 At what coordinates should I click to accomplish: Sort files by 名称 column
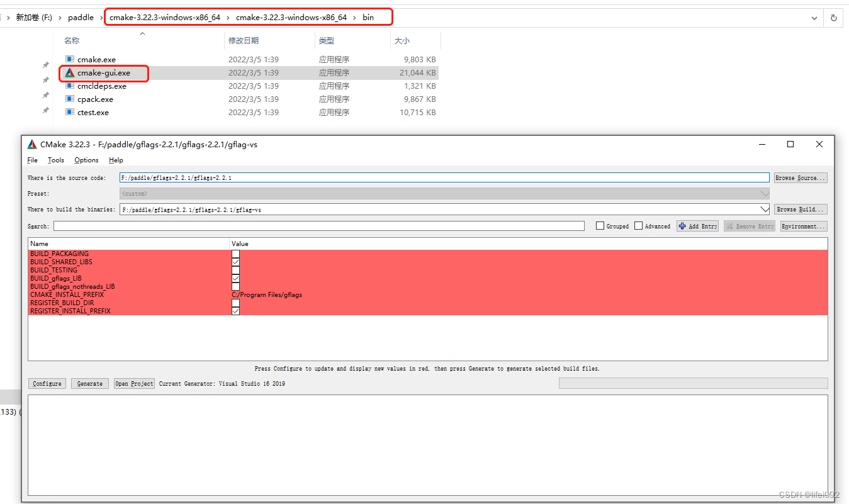72,41
